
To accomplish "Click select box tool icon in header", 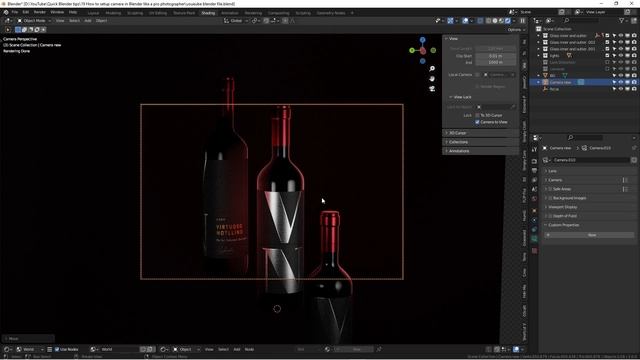I will [x=18, y=29].
